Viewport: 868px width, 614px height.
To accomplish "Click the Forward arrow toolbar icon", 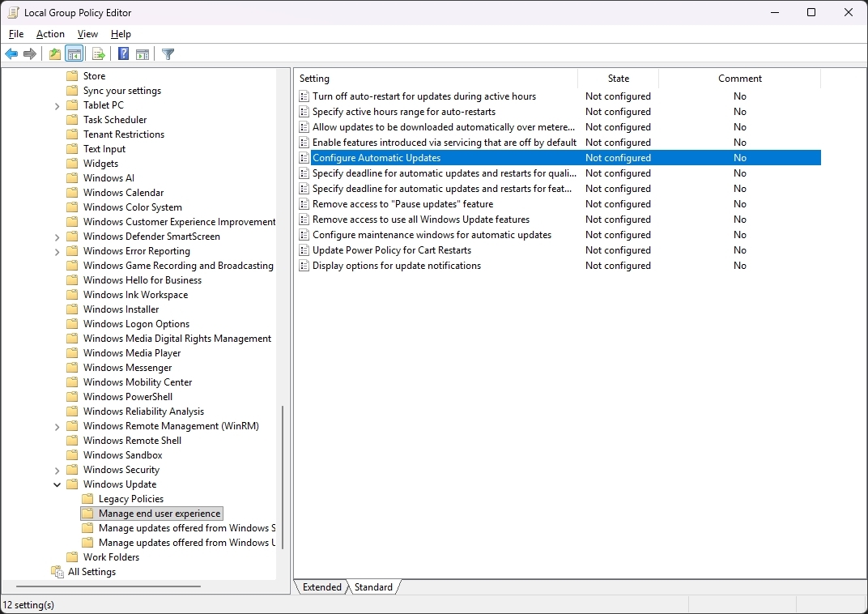I will pyautogui.click(x=30, y=53).
